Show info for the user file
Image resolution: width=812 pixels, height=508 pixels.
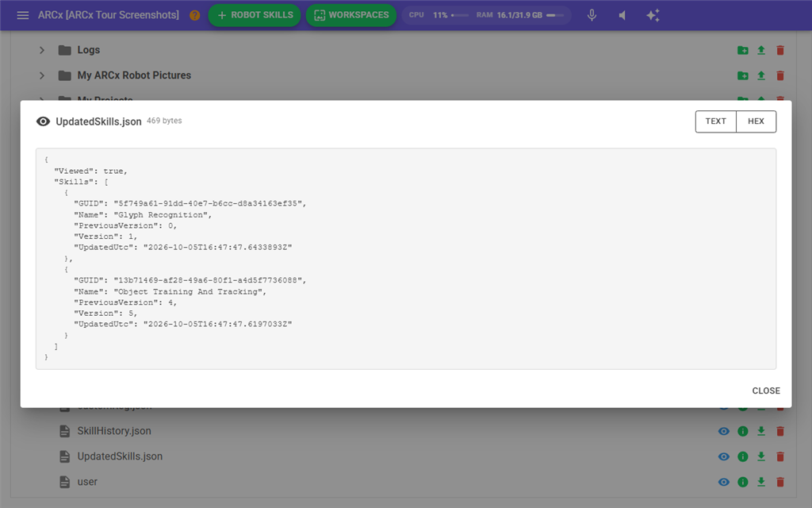742,482
